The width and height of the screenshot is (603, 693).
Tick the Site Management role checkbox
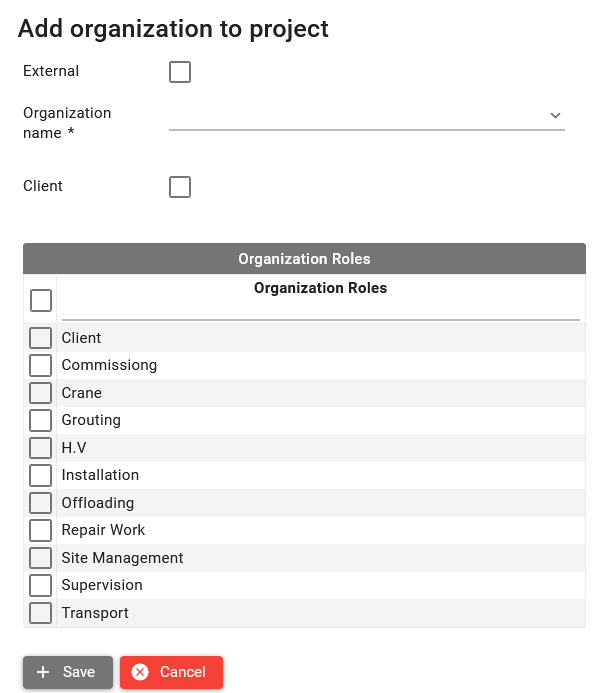pyautogui.click(x=41, y=558)
